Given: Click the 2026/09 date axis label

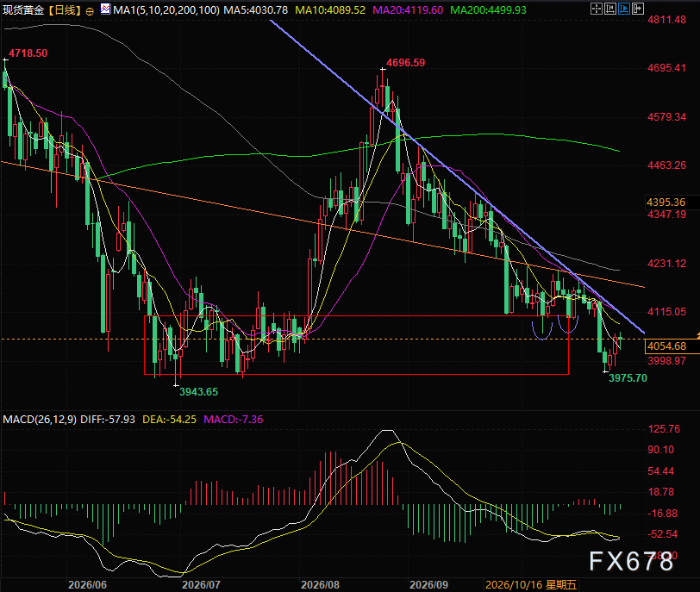Looking at the screenshot, I should [x=429, y=584].
